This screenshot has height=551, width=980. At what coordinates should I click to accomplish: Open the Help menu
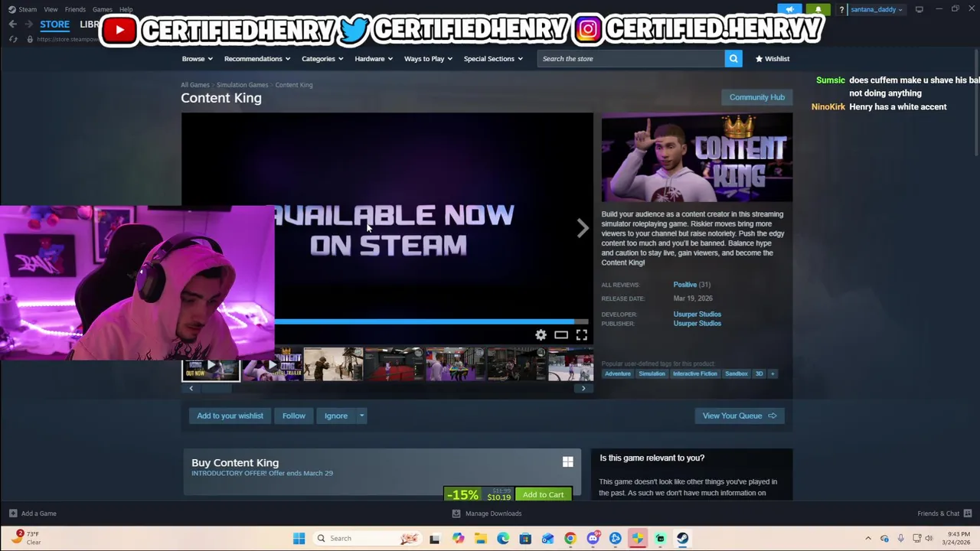click(126, 9)
